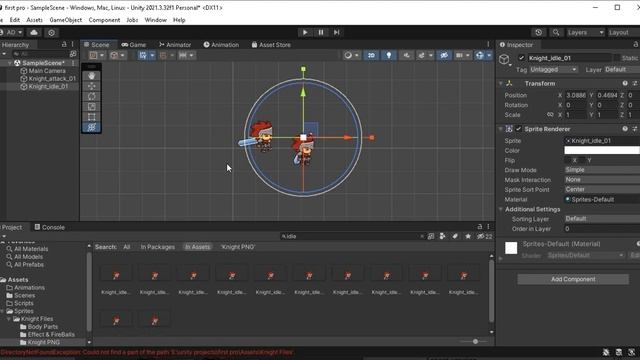Open the GameObject menu
Screen dimensions: 640x360
point(66,20)
